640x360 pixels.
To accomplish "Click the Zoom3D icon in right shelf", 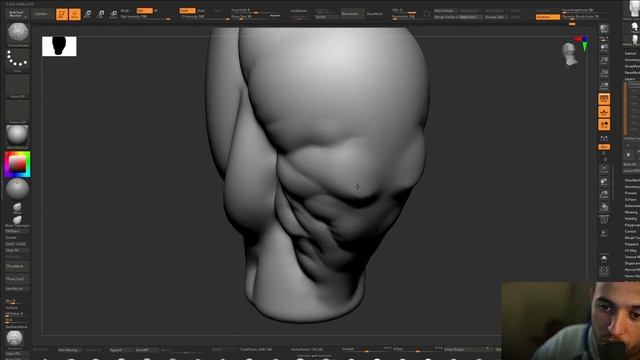I will [x=604, y=194].
